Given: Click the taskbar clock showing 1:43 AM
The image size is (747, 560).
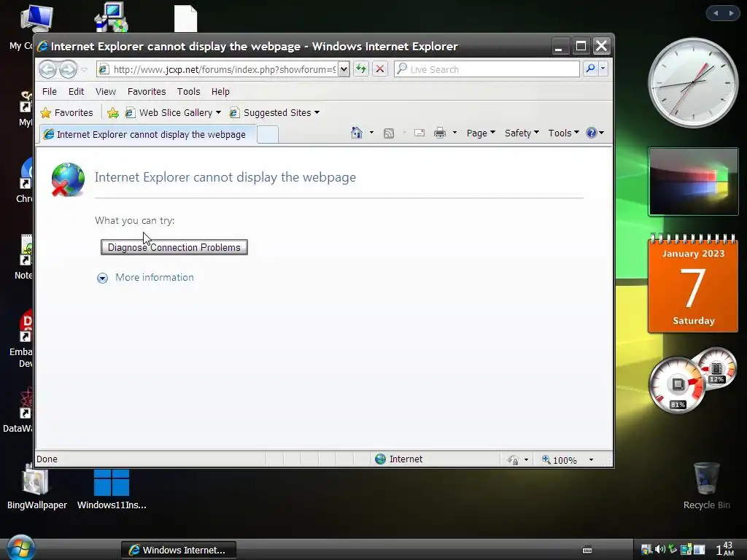Looking at the screenshot, I should (x=724, y=549).
